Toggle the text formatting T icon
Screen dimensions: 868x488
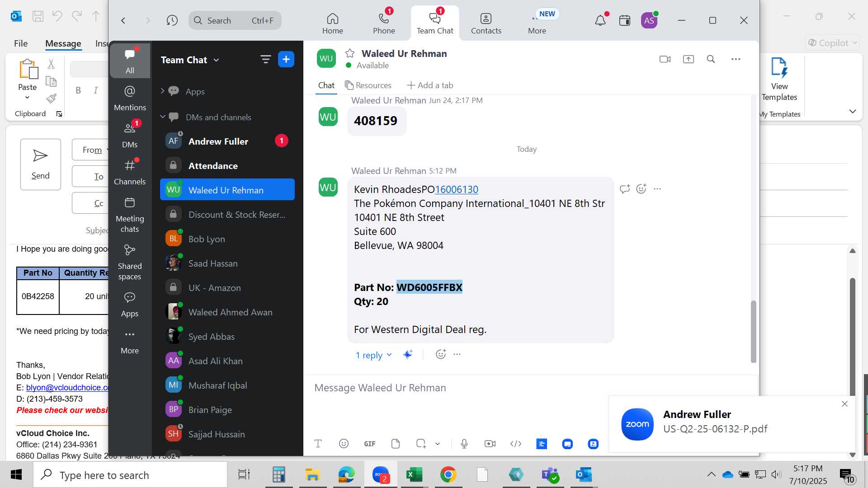318,444
